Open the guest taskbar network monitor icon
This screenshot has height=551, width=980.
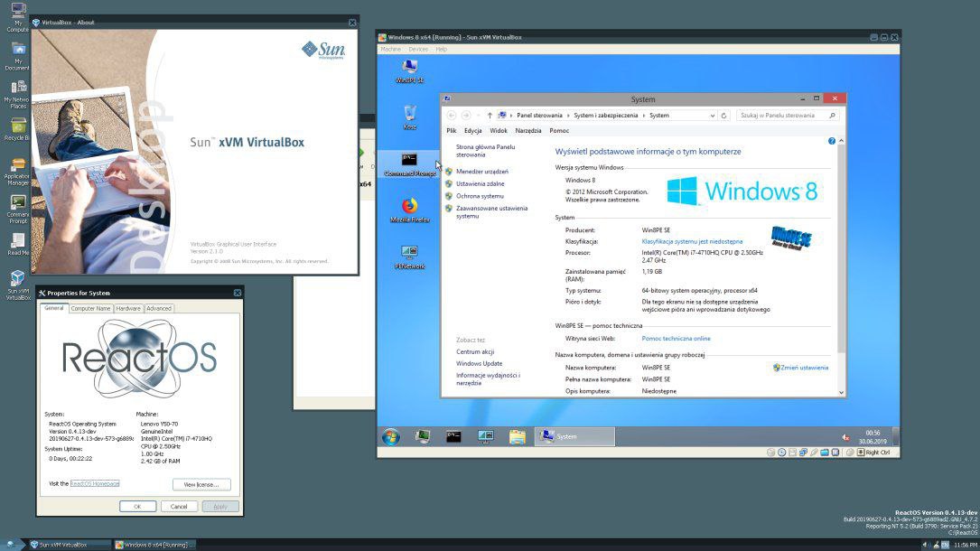click(x=486, y=436)
